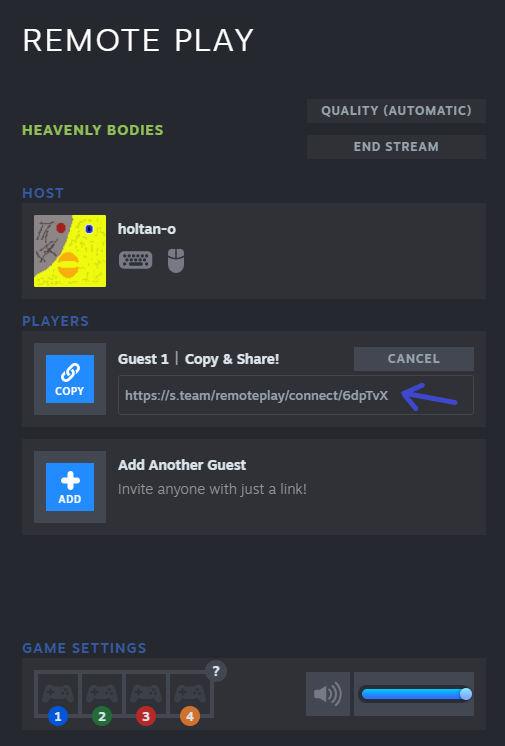Open Quality (Automatic) options
505x746 pixels.
396,111
